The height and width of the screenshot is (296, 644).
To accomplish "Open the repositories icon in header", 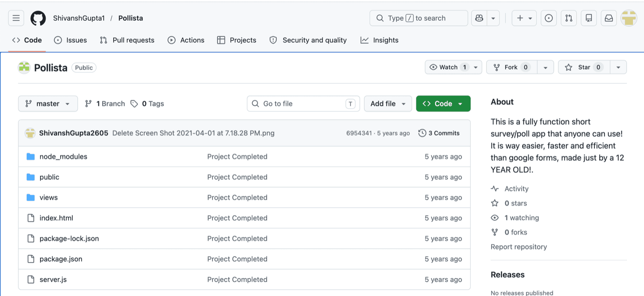I will tap(589, 18).
